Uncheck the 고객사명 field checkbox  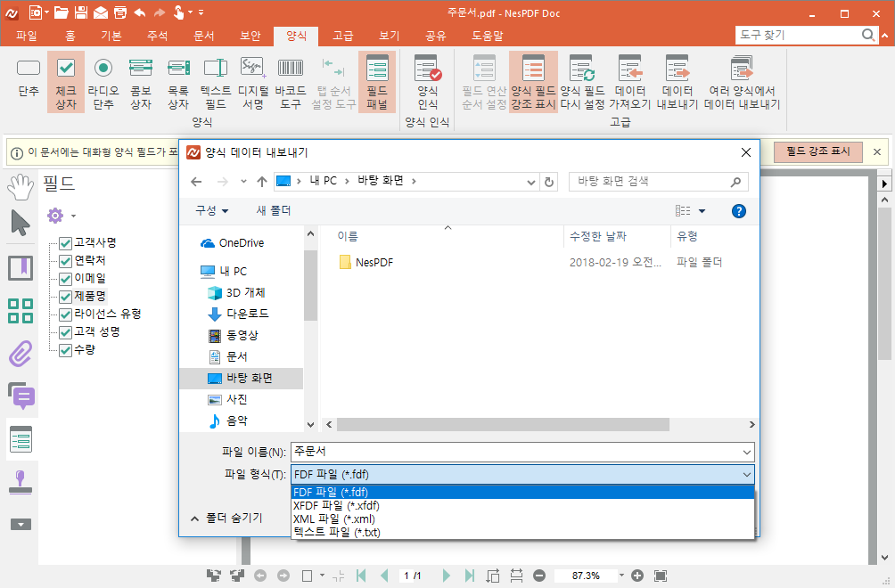[x=65, y=243]
